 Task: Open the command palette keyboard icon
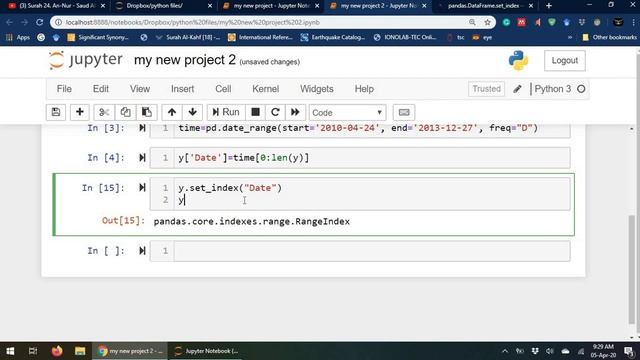click(x=404, y=112)
